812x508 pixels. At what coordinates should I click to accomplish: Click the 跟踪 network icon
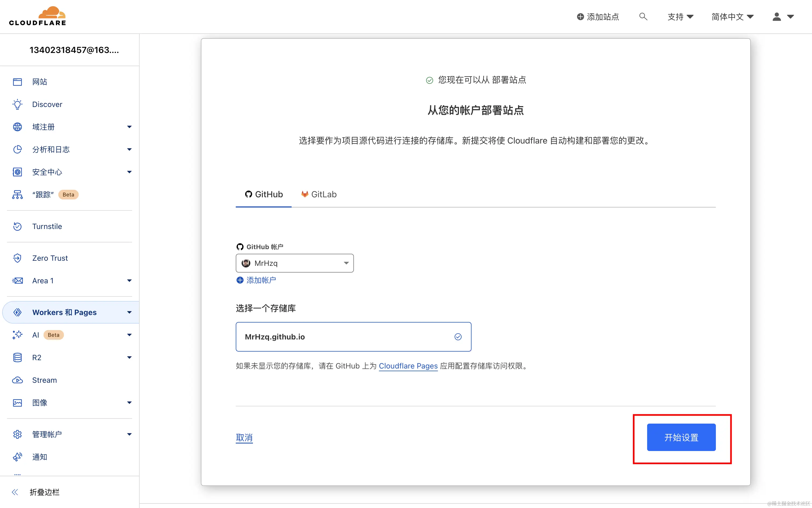[x=17, y=195]
